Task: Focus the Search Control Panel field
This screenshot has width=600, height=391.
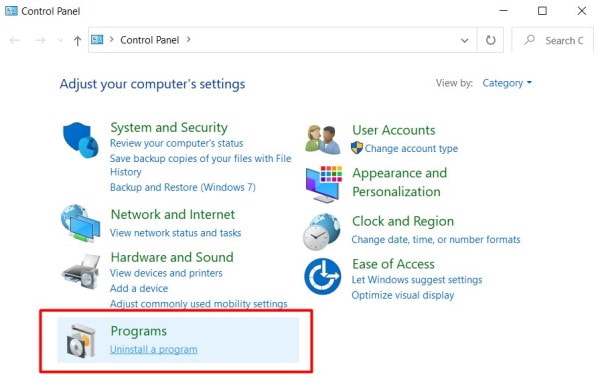Action: click(553, 40)
